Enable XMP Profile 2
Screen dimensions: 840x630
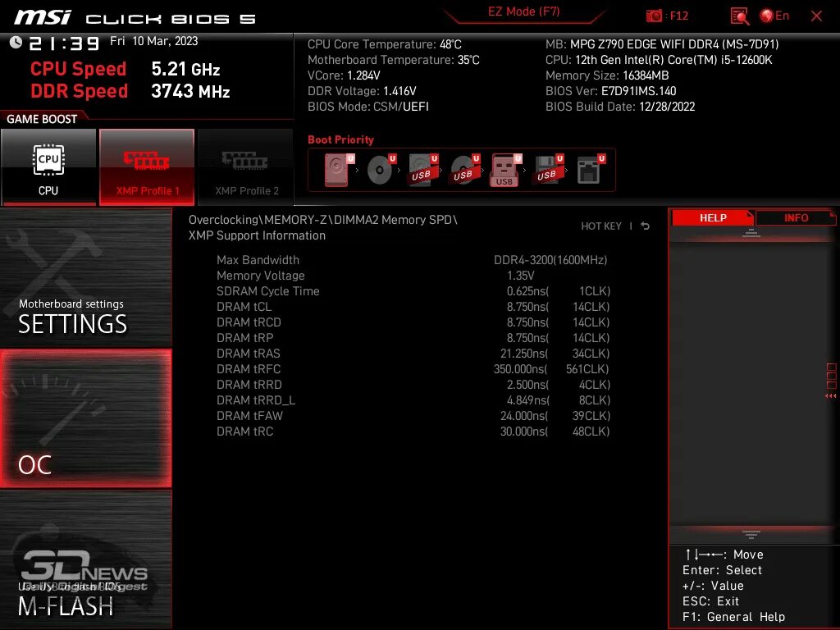coord(246,167)
